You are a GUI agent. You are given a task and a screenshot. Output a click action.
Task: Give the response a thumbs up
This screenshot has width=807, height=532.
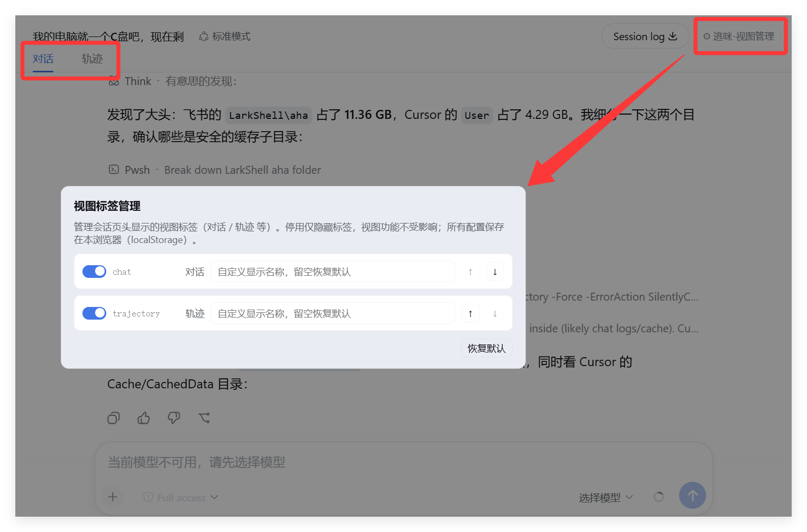(144, 418)
